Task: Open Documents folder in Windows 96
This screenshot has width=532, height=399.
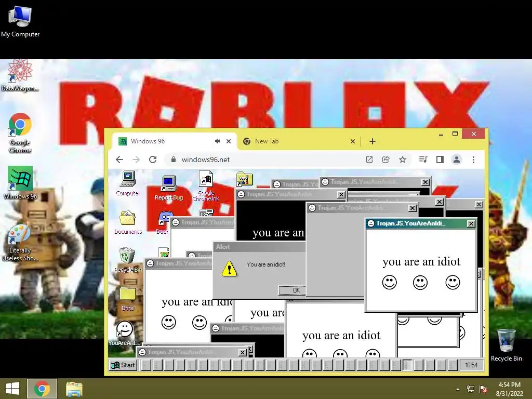Action: (128, 222)
